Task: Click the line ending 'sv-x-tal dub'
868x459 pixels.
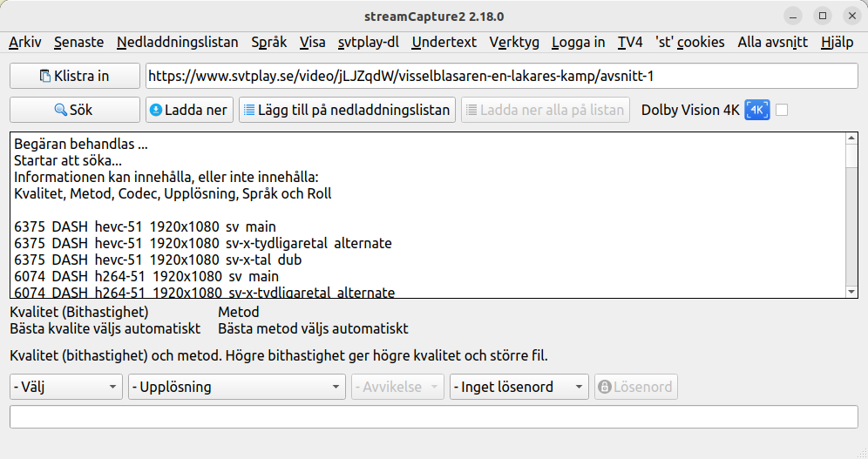Action: (x=158, y=260)
